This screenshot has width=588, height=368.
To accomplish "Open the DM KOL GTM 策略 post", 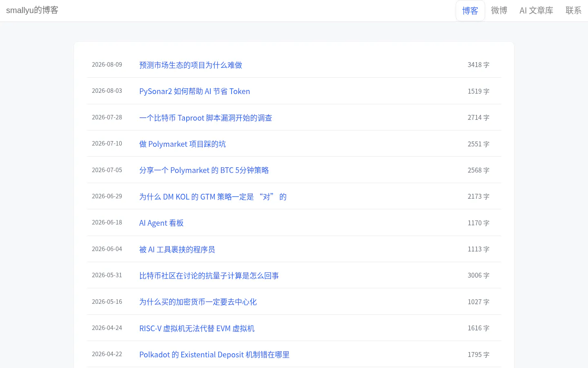I will click(x=213, y=197).
